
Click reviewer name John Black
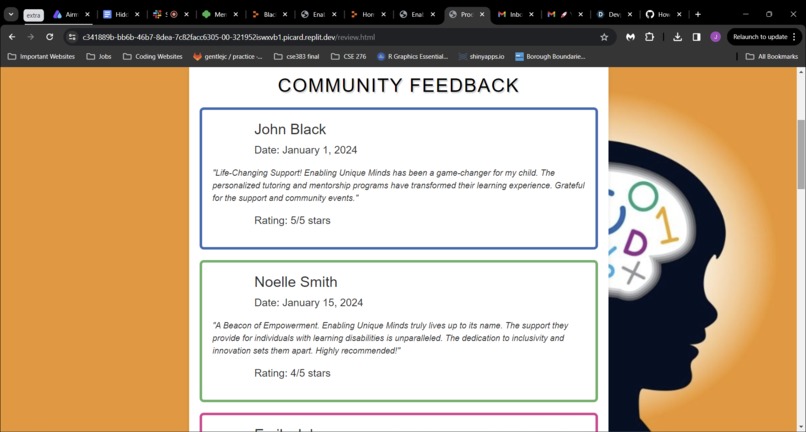(290, 129)
